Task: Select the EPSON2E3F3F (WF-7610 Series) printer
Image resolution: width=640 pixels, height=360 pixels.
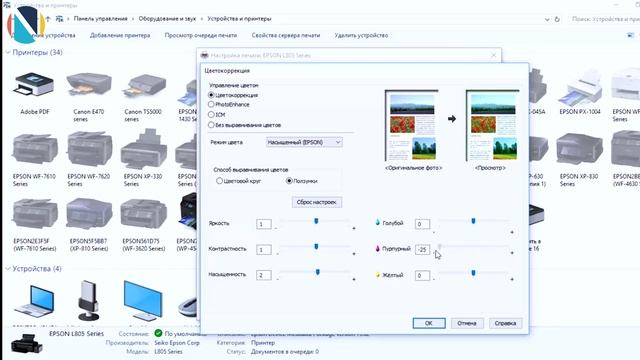Action: (34, 214)
